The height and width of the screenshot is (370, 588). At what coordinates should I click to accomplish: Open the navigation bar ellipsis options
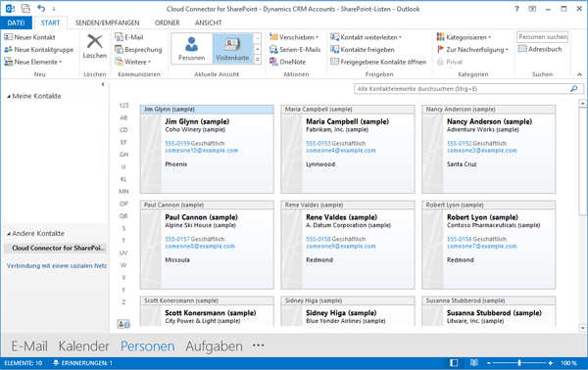pos(258,346)
